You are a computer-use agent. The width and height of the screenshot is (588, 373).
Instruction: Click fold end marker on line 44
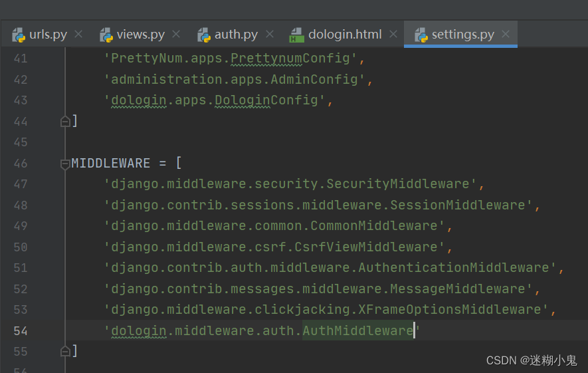65,121
